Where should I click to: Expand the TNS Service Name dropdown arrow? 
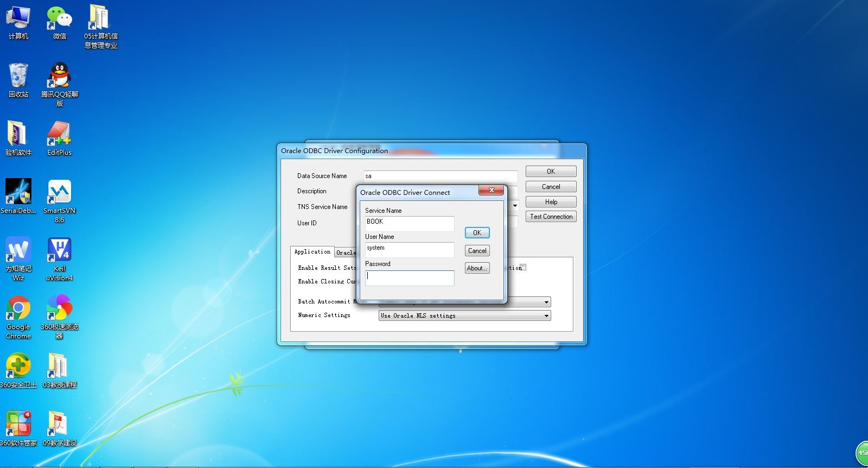(x=515, y=206)
